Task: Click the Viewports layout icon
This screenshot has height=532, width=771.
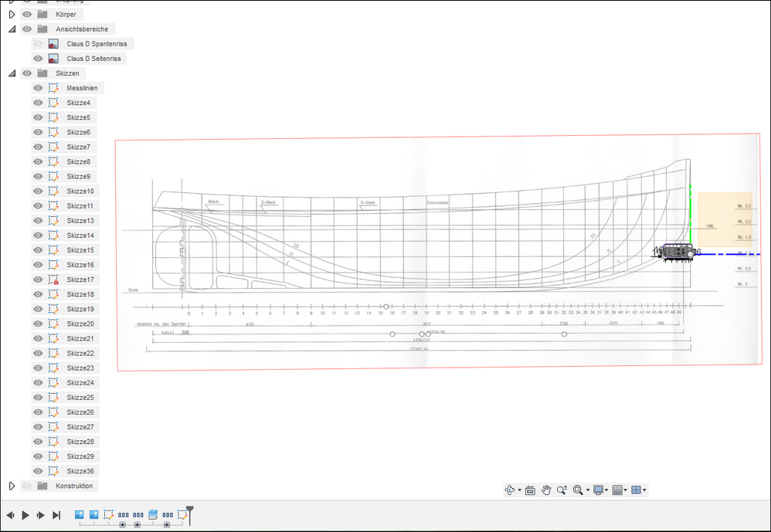Action: pyautogui.click(x=636, y=490)
